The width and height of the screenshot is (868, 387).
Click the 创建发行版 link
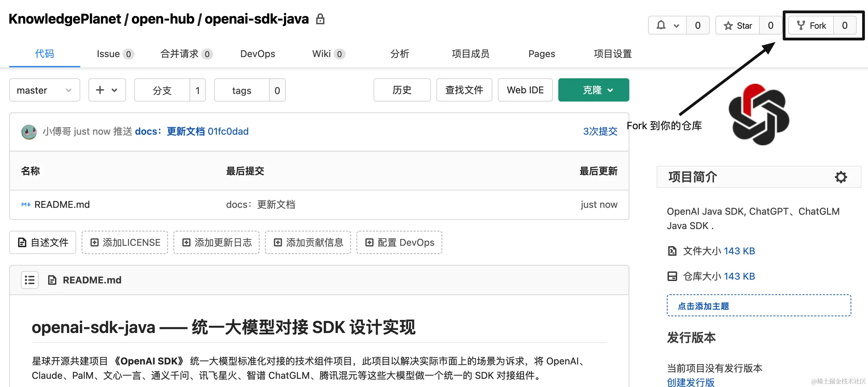(x=690, y=382)
